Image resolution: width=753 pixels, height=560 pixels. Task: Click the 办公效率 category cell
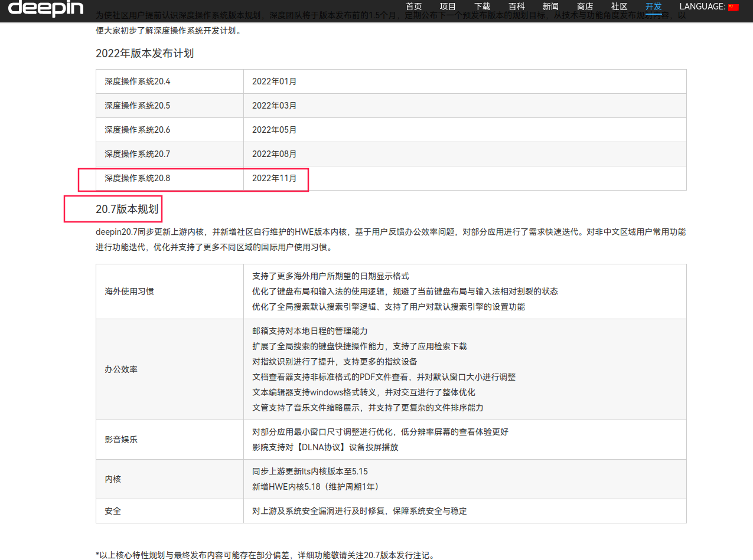tap(121, 369)
